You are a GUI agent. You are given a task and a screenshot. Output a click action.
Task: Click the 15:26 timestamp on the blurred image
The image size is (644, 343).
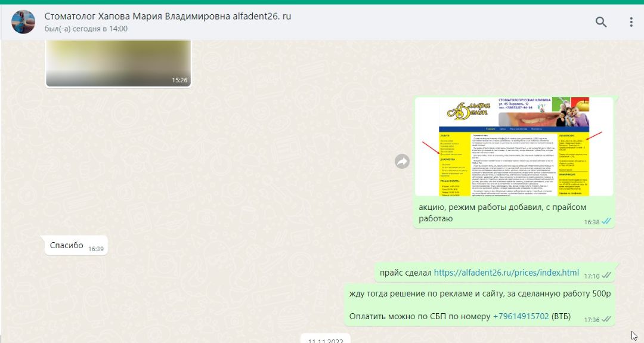pyautogui.click(x=179, y=80)
